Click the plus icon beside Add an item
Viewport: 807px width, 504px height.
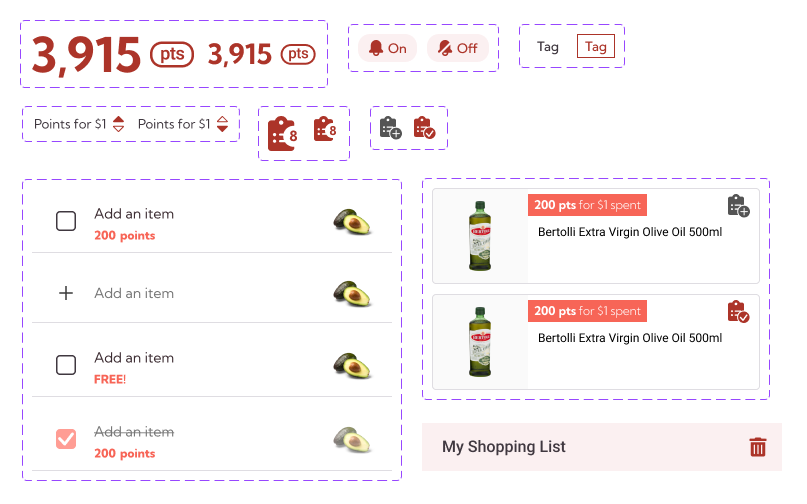66,293
